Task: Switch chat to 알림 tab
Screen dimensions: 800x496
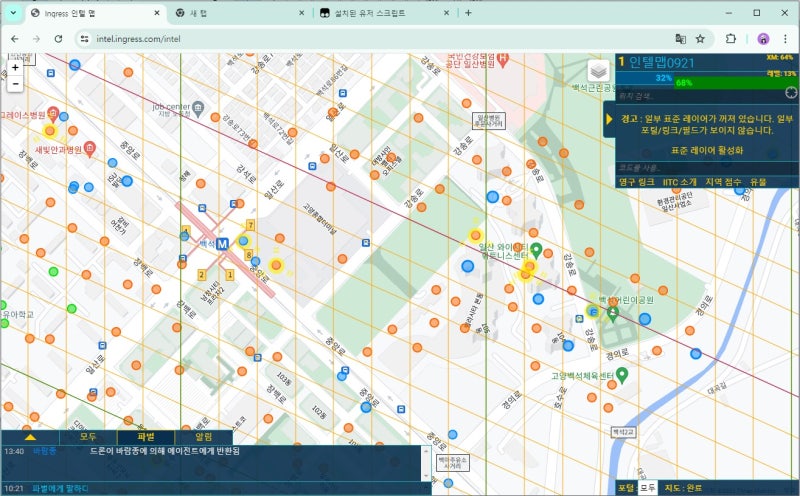Action: click(204, 437)
